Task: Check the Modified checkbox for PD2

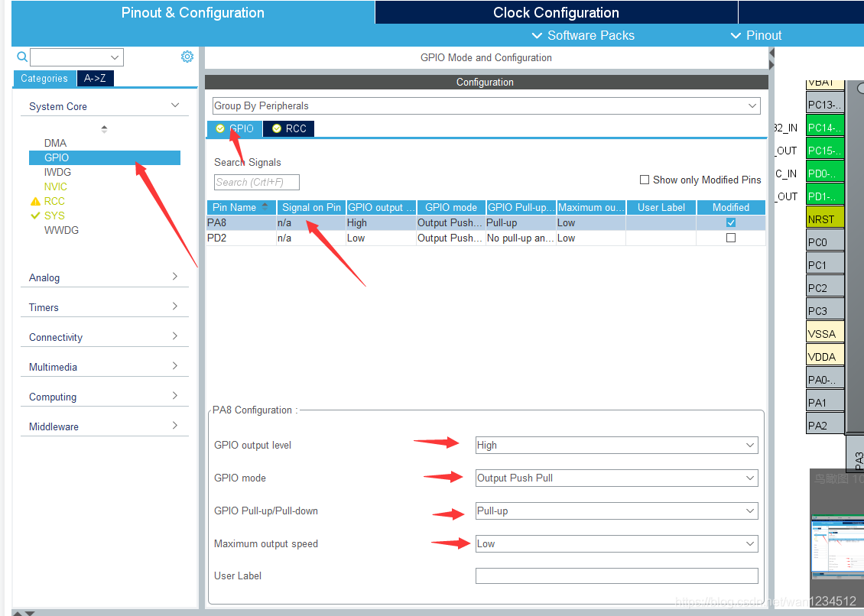Action: point(731,238)
